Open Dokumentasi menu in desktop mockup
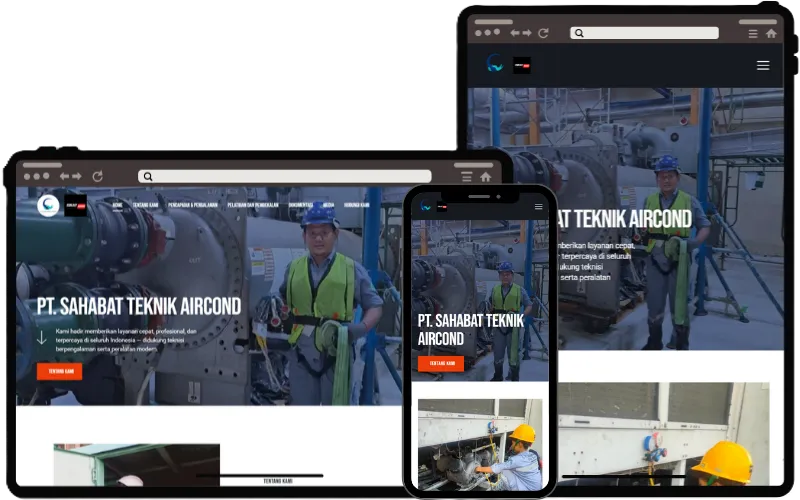 (301, 205)
